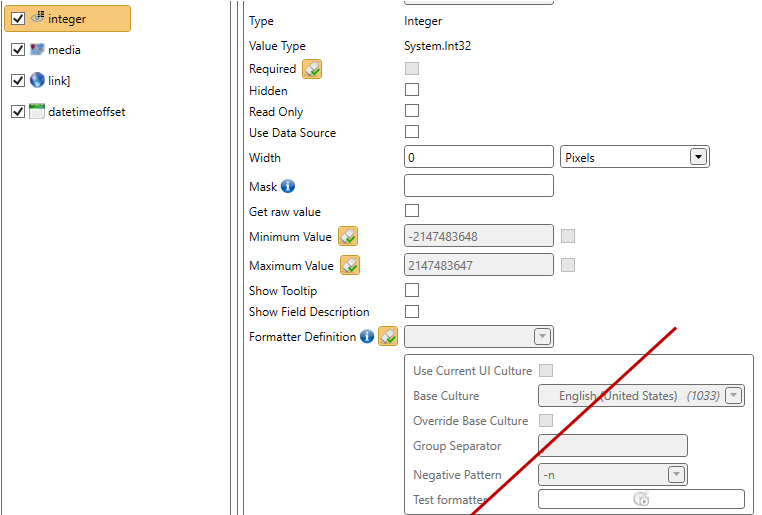Click the System.Int32 value type text
The height and width of the screenshot is (515, 762).
[437, 46]
